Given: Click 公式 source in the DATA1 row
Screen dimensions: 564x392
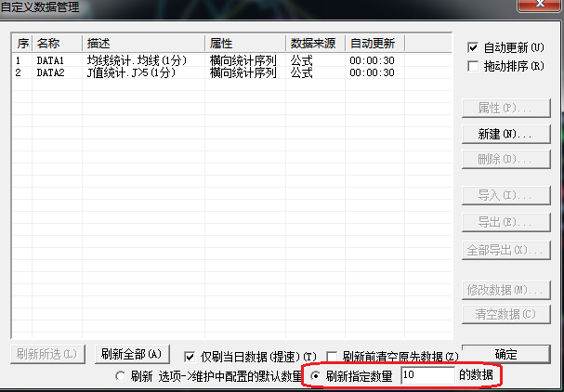Looking at the screenshot, I should coord(301,60).
